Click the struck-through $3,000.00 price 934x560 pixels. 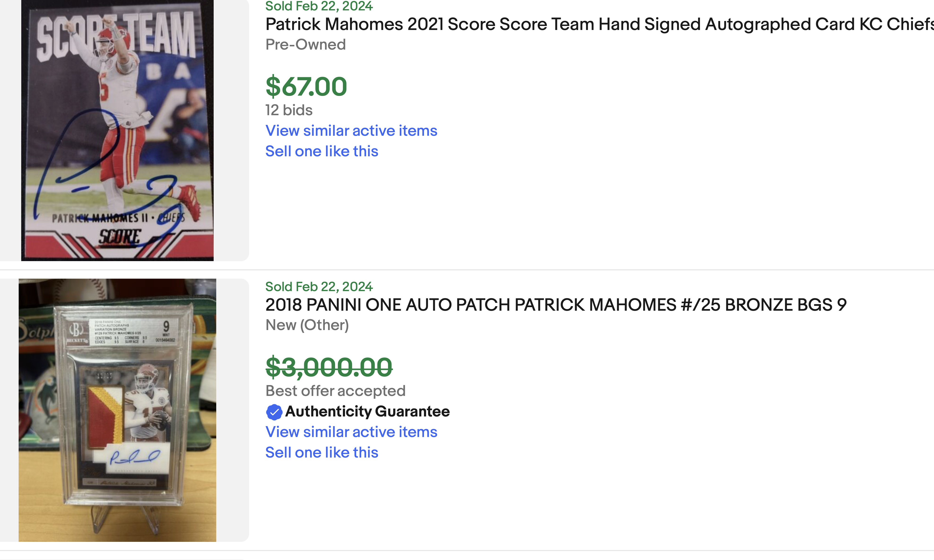(x=329, y=367)
